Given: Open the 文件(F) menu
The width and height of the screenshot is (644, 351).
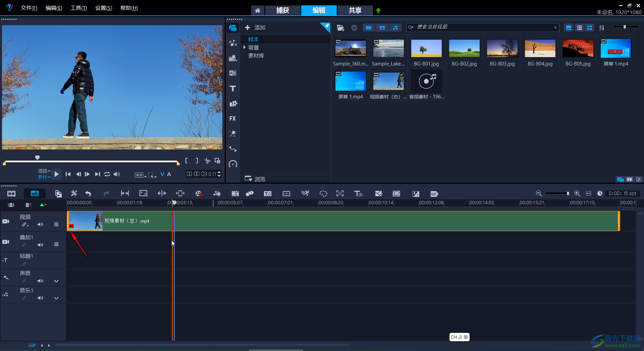Looking at the screenshot, I should [x=29, y=8].
